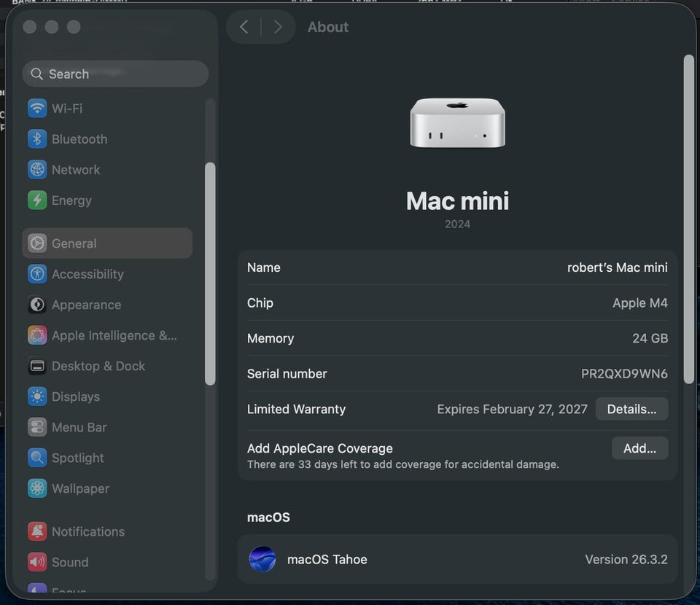Click the "Mac mini" heading
Screen dimensions: 700x605
point(458,200)
